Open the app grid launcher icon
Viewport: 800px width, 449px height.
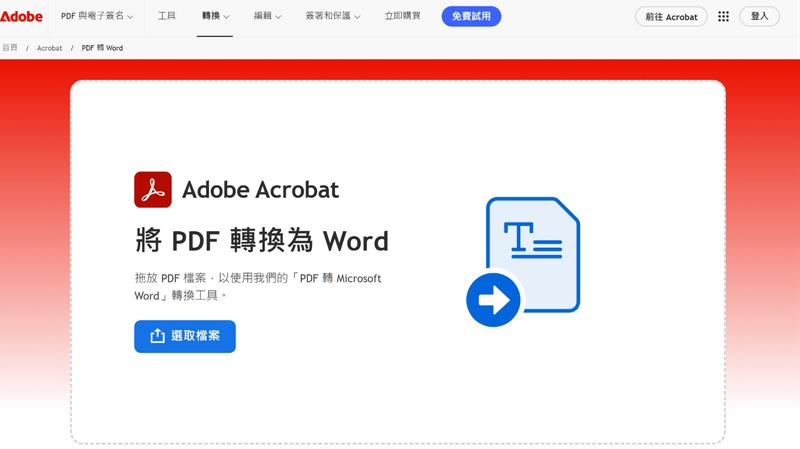tap(723, 16)
